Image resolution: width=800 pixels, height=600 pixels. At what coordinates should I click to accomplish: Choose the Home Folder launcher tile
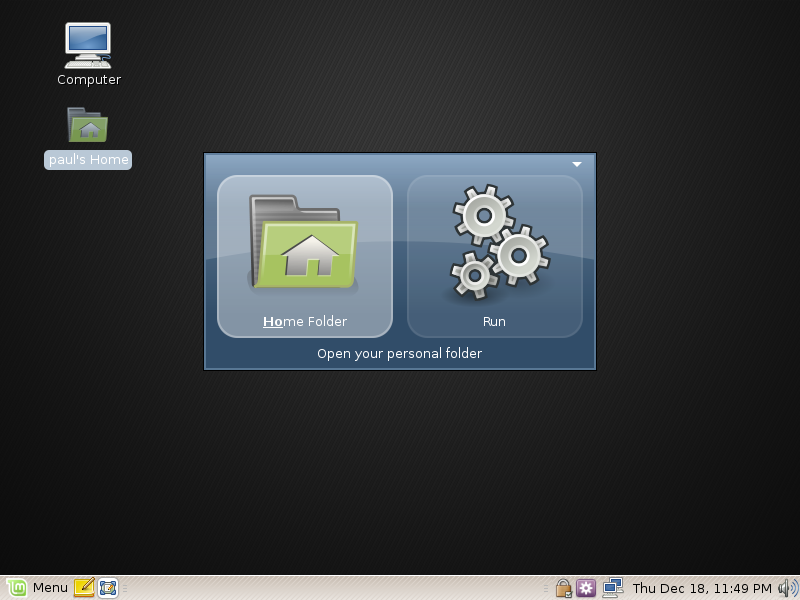(305, 256)
